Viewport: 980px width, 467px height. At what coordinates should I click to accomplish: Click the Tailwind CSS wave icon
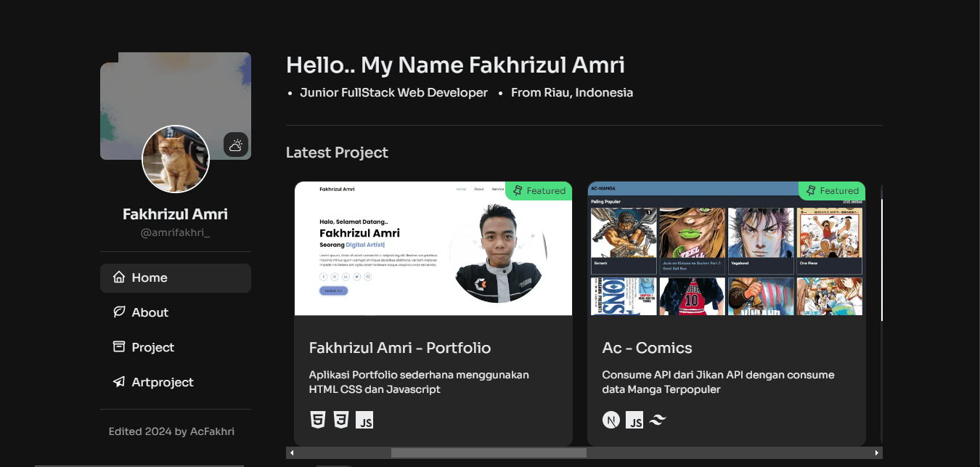pyautogui.click(x=657, y=420)
